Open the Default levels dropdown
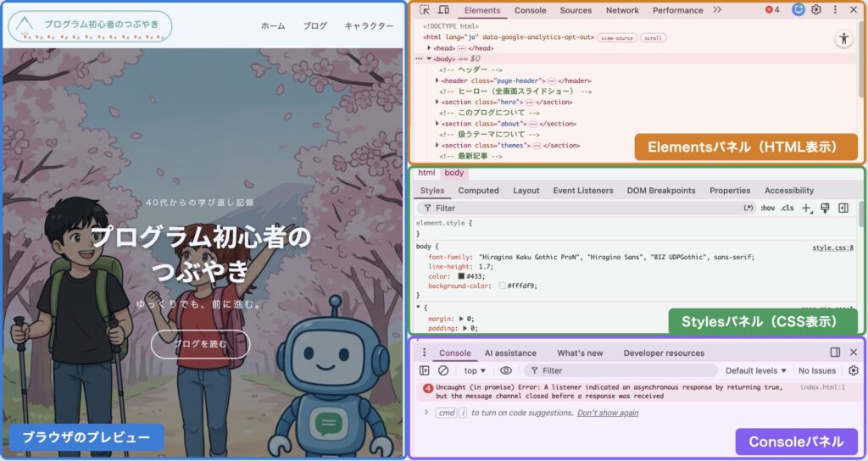868x461 pixels. pyautogui.click(x=755, y=371)
